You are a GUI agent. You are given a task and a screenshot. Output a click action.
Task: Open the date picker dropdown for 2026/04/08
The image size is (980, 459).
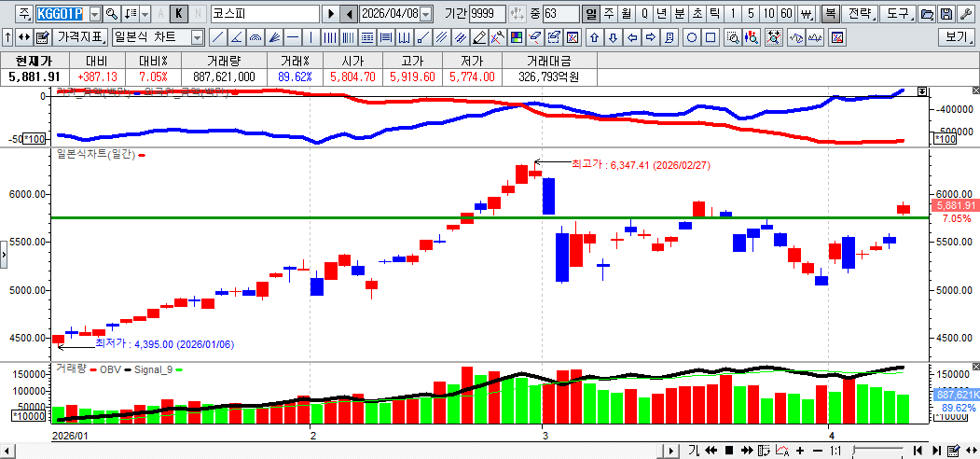[426, 14]
